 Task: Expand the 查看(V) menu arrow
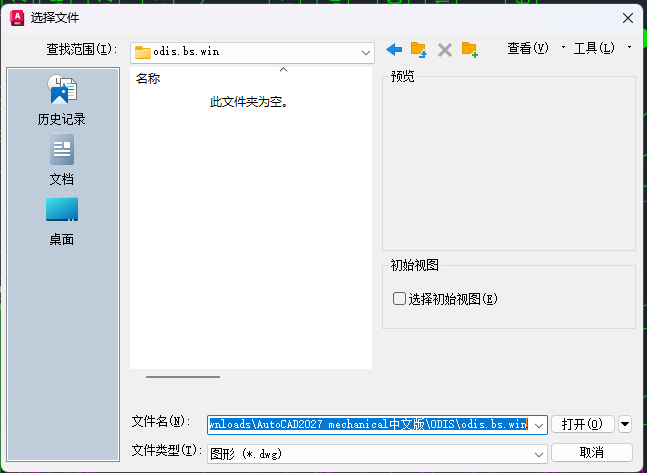563,47
